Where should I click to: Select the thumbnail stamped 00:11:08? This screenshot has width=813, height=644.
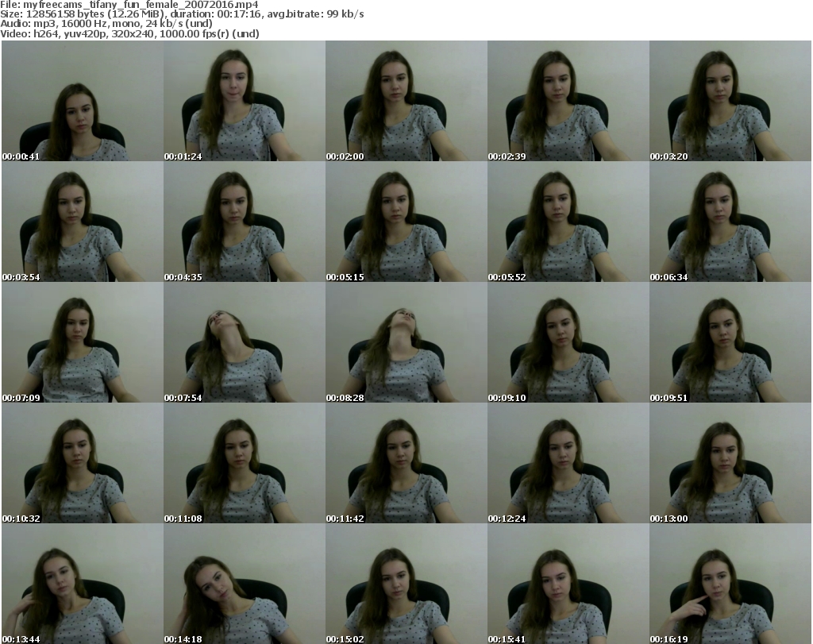click(245, 463)
